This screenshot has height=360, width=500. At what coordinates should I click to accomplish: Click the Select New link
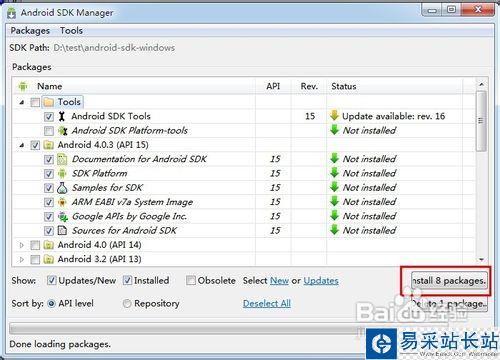(x=279, y=281)
